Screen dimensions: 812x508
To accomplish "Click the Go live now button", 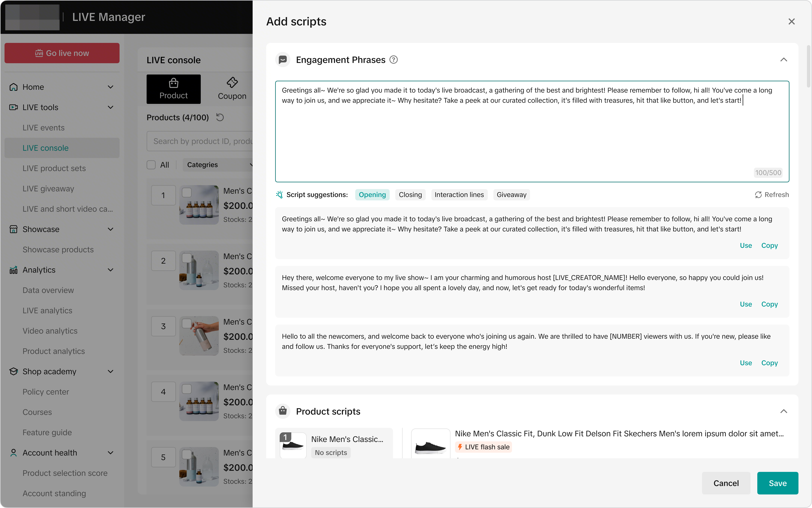I will [62, 53].
